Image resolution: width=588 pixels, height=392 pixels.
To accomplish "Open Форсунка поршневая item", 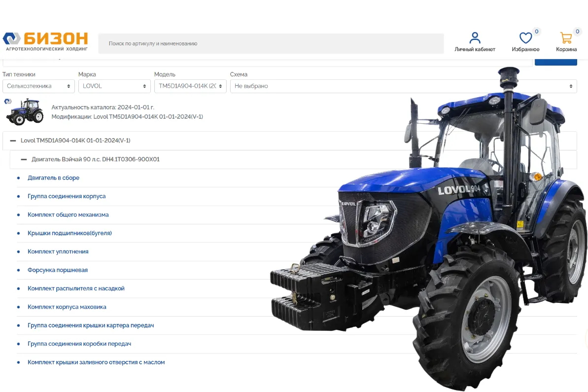I will tap(58, 270).
